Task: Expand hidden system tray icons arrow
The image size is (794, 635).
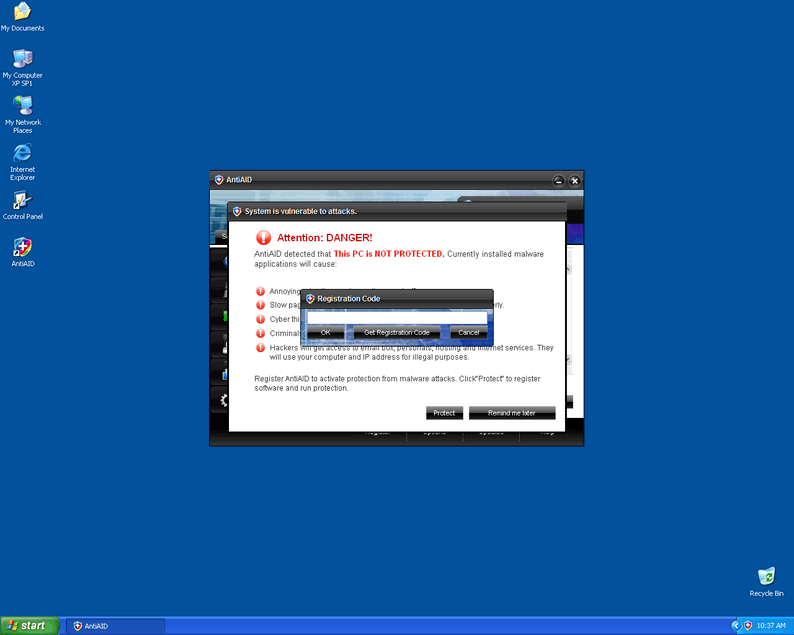Action: pyautogui.click(x=735, y=625)
